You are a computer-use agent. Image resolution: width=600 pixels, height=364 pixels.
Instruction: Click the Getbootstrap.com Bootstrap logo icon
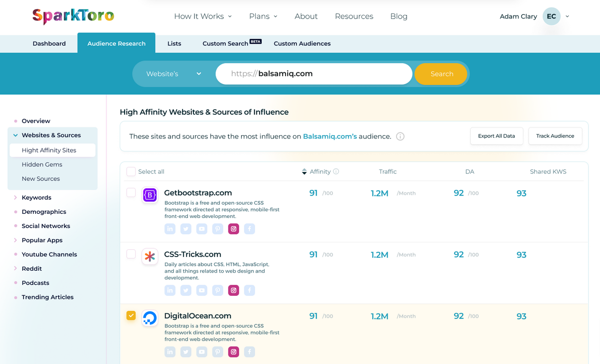[150, 195]
